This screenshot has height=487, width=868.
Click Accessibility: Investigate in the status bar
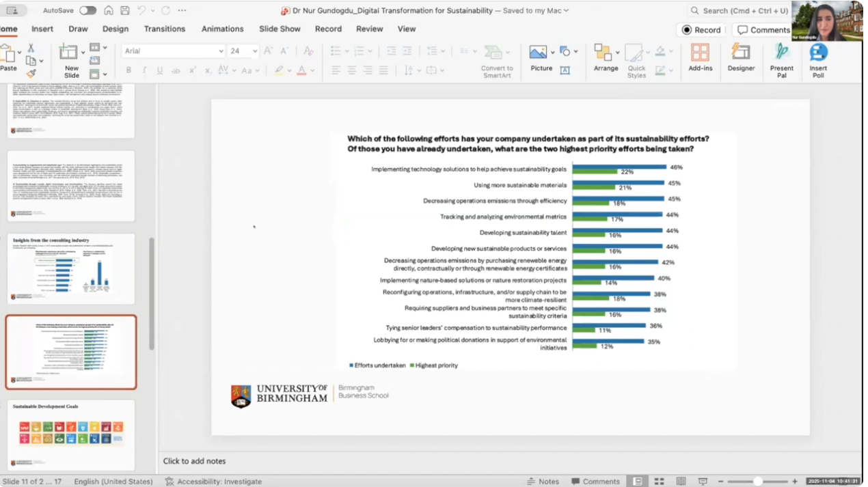pyautogui.click(x=213, y=482)
